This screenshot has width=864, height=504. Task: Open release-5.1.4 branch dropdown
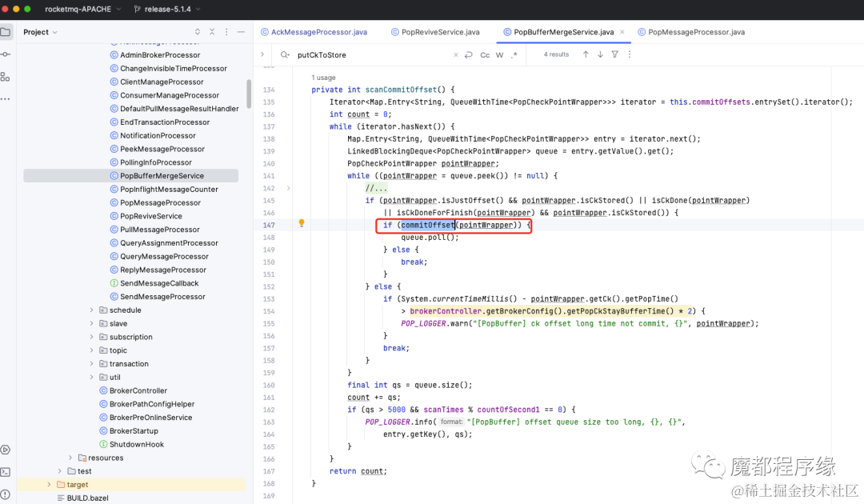click(x=167, y=10)
